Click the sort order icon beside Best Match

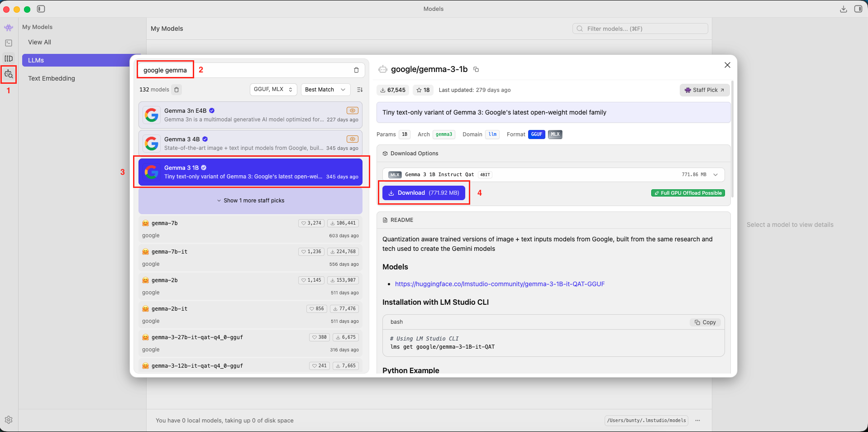360,90
